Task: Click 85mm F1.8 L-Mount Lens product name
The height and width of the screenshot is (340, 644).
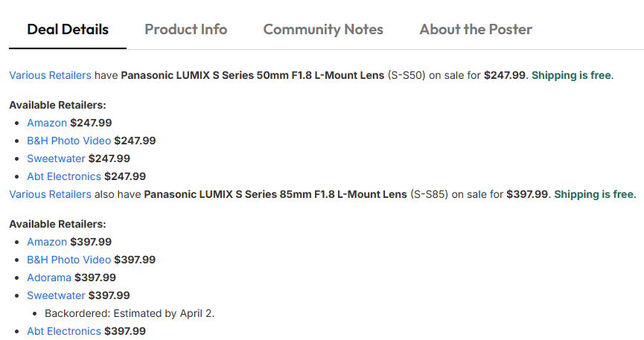Action: click(275, 194)
